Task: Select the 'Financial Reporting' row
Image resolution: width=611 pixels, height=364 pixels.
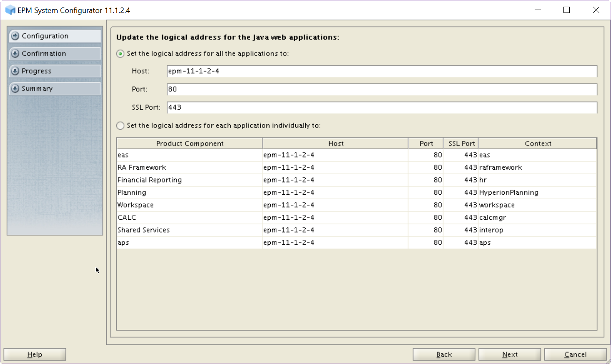Action: pos(357,180)
